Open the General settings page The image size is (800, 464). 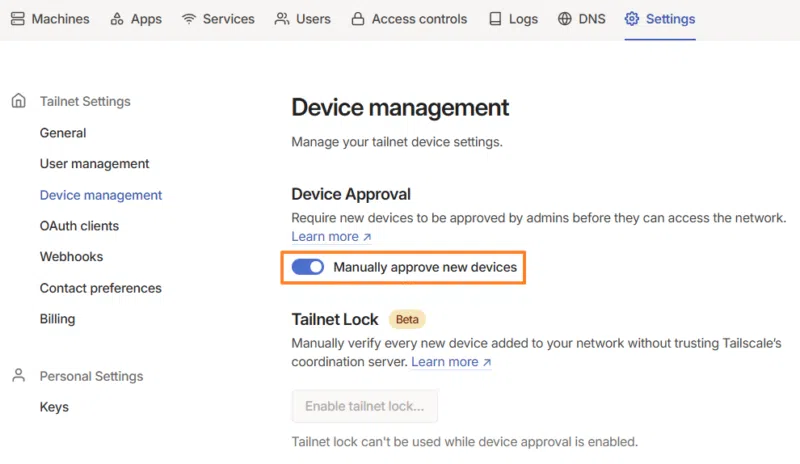click(x=63, y=133)
